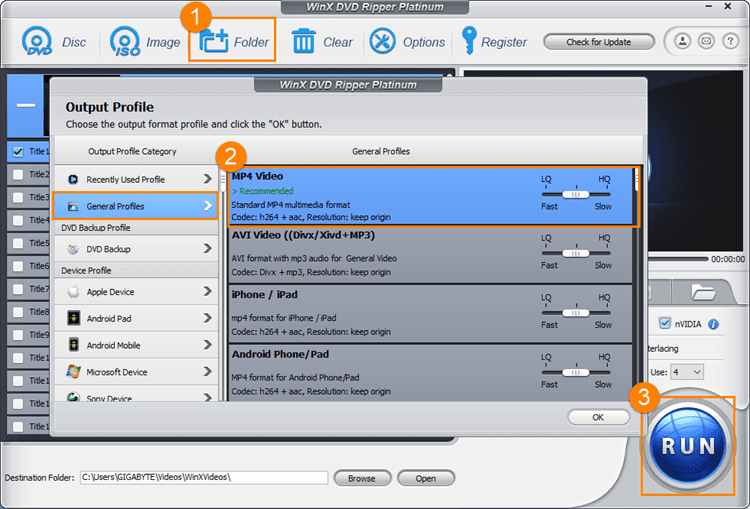Viewport: 750px width, 509px height.
Task: Expand DVD Backup arrow
Action: tap(208, 248)
